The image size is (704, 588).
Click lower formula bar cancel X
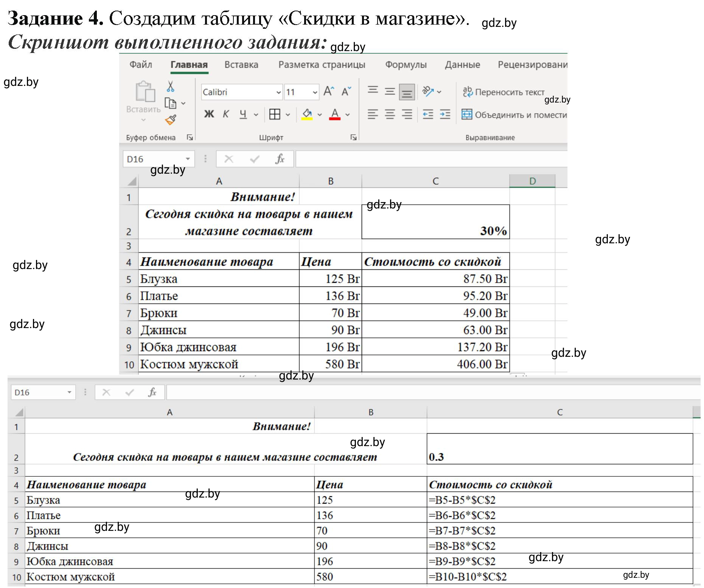(x=106, y=392)
